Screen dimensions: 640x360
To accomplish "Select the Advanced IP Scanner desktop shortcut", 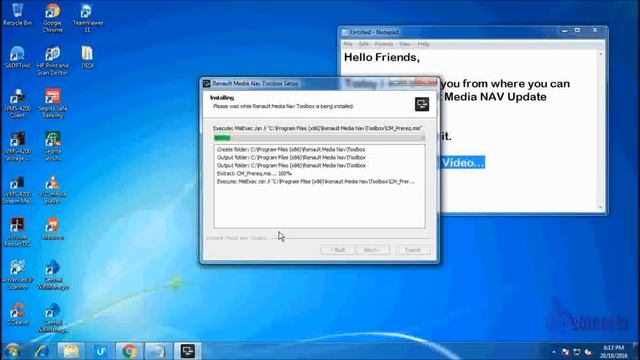I will 17,275.
